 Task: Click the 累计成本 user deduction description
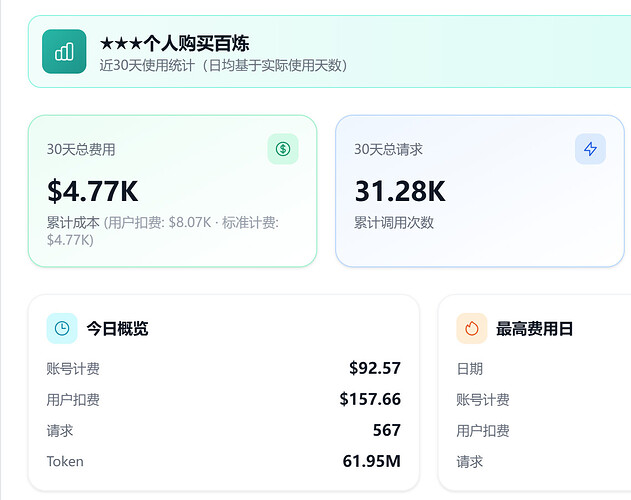pyautogui.click(x=163, y=231)
